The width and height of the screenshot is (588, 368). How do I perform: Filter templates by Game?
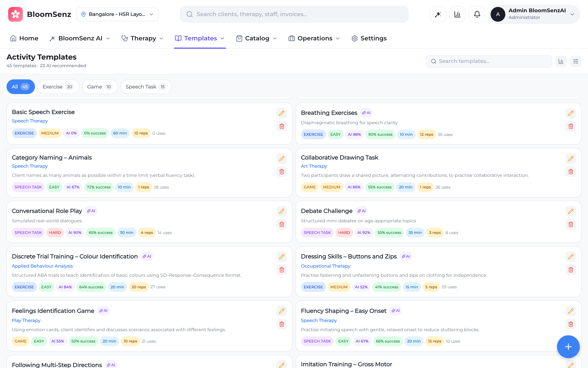pyautogui.click(x=100, y=87)
